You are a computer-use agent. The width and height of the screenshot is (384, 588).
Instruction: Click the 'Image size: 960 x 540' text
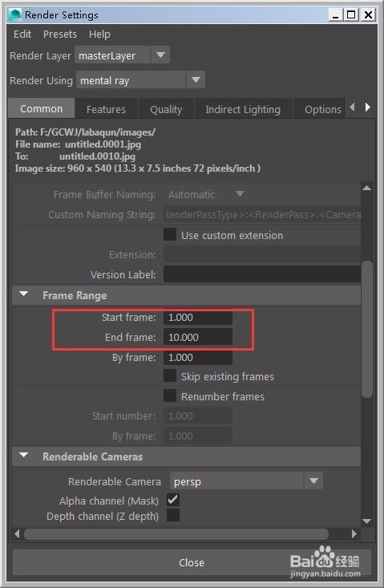point(63,168)
